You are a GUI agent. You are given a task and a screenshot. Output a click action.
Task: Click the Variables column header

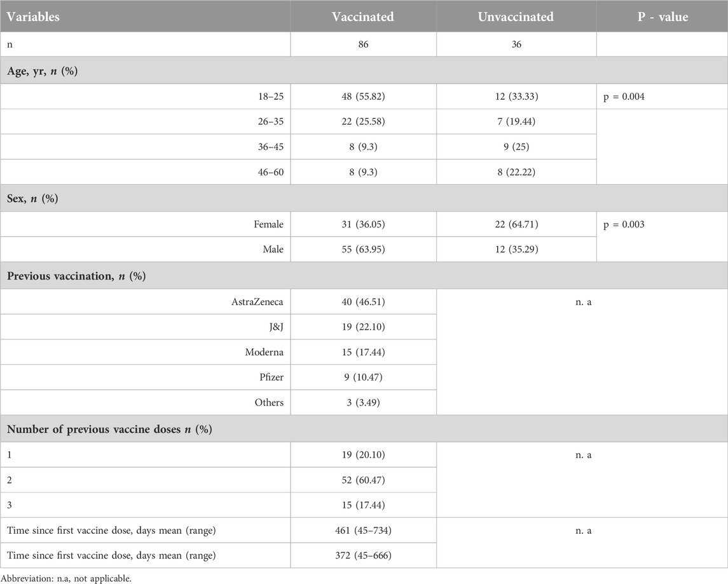pos(33,17)
